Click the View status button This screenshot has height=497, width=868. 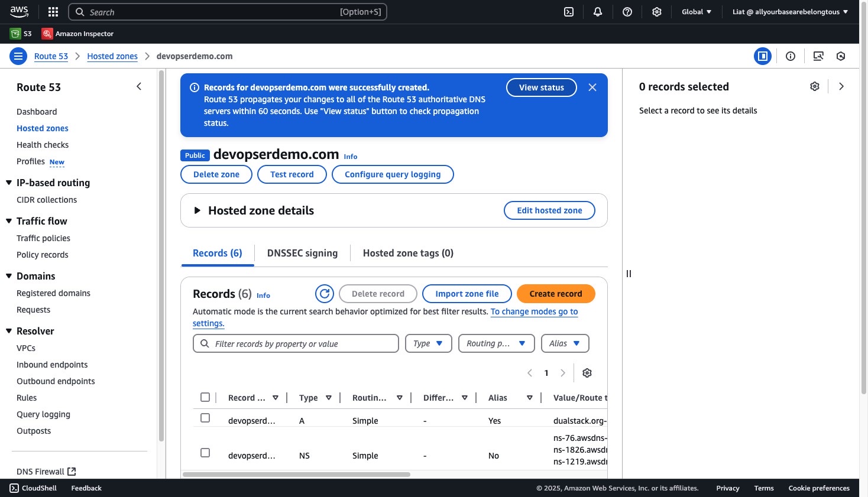click(x=542, y=87)
